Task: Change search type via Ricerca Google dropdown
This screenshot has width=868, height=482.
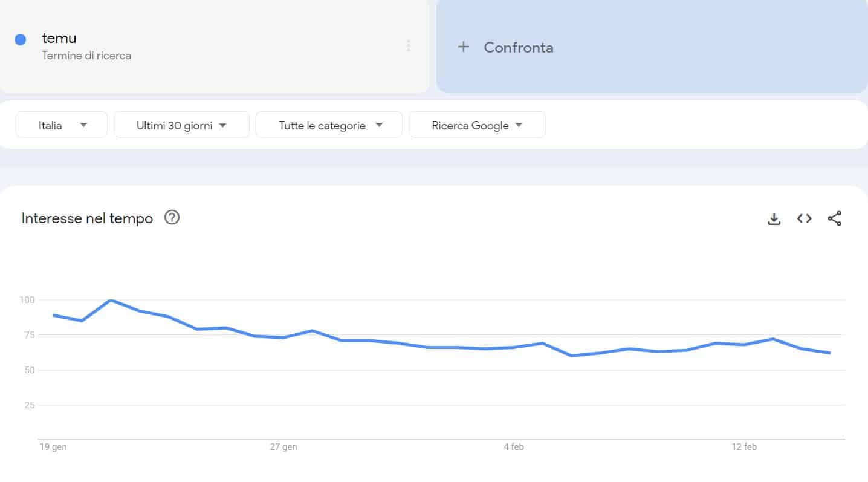Action: (477, 125)
